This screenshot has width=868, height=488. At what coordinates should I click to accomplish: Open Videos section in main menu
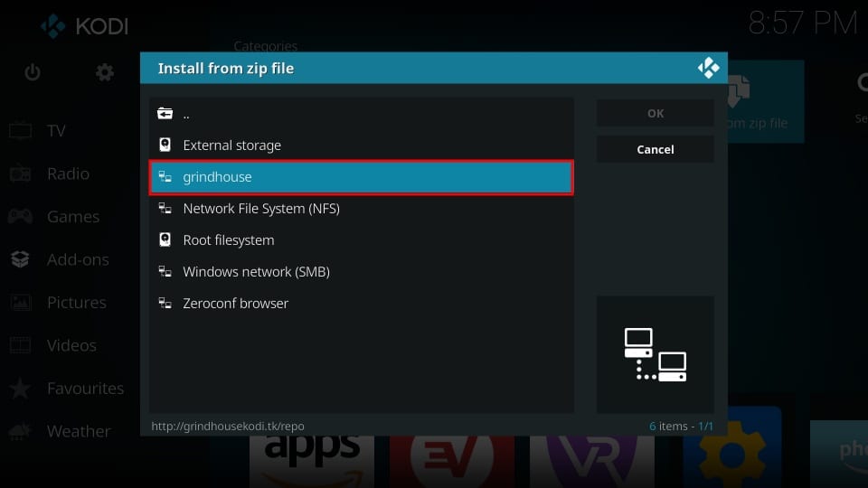[71, 345]
